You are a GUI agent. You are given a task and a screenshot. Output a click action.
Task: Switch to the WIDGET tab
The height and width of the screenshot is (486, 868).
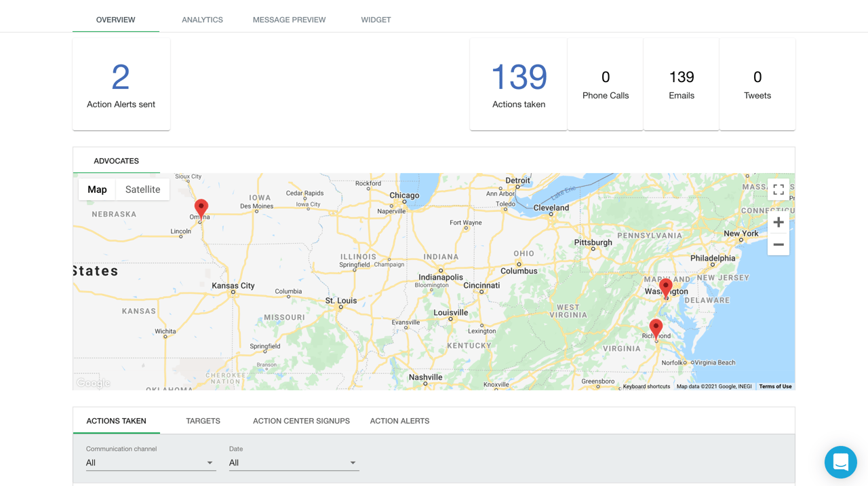376,20
